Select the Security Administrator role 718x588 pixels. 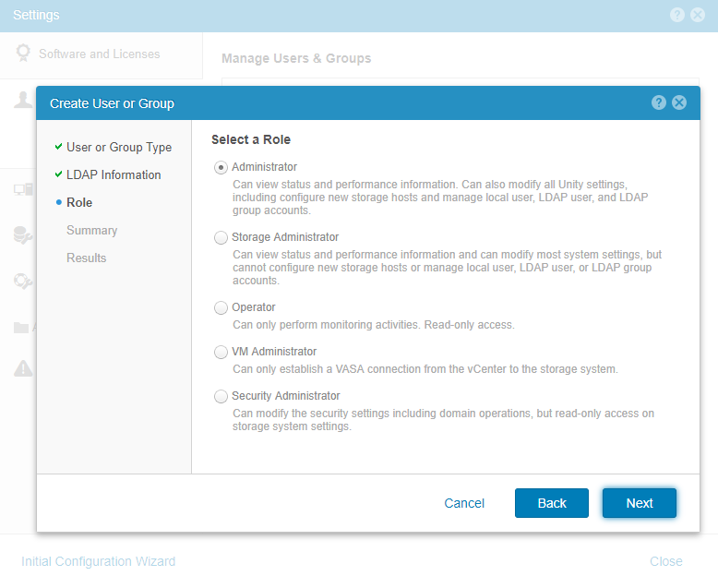tap(221, 396)
